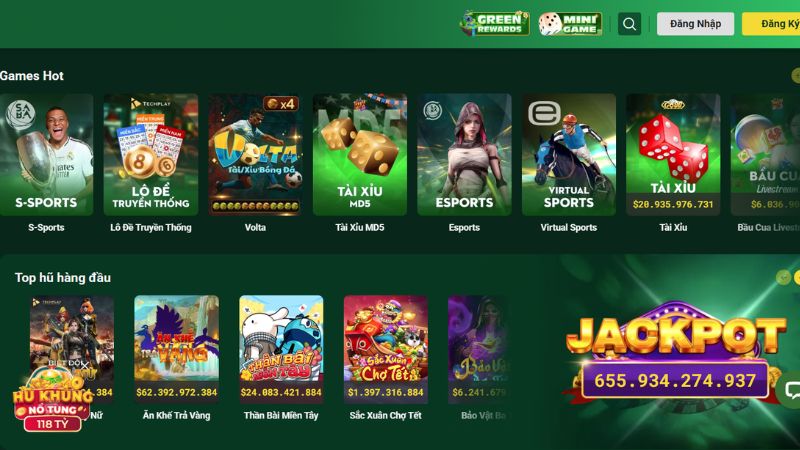The height and width of the screenshot is (450, 800).
Task: Advance the Games Hot carousel arrow
Action: pos(796,76)
